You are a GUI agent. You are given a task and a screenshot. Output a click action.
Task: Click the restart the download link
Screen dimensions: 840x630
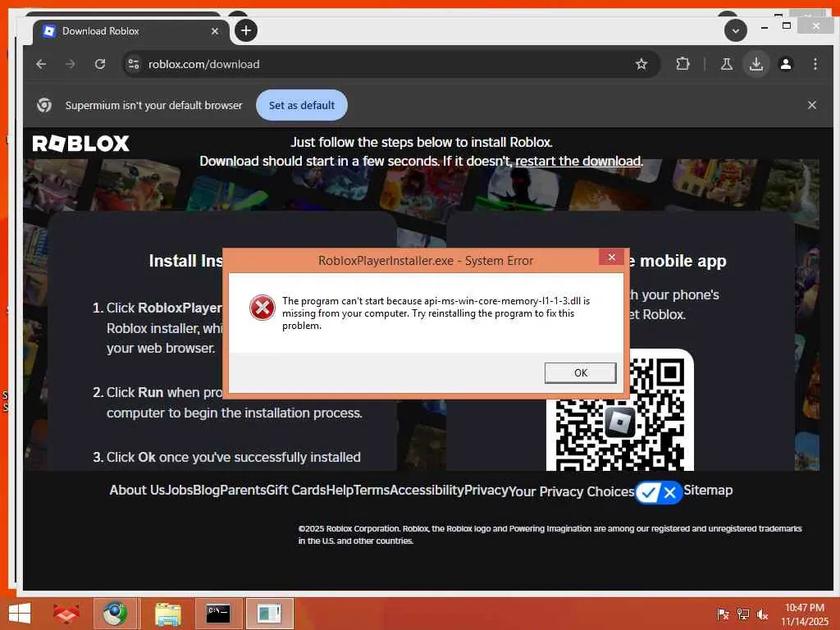[578, 162]
